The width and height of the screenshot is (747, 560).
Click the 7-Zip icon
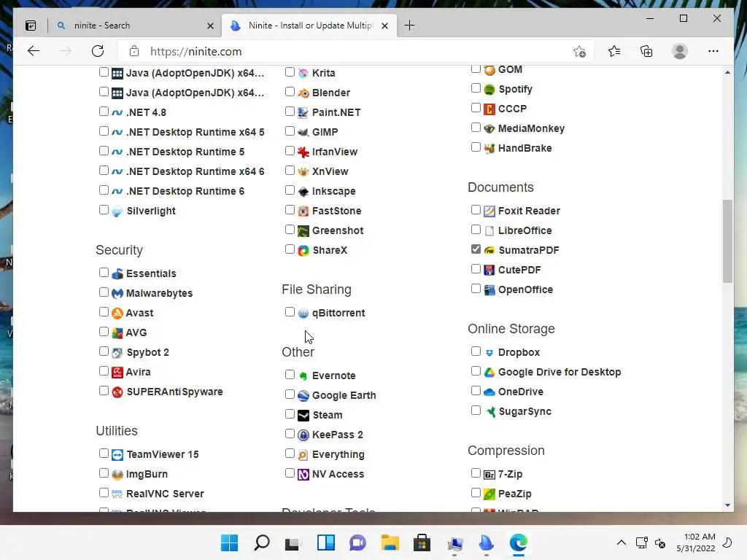pos(489,474)
